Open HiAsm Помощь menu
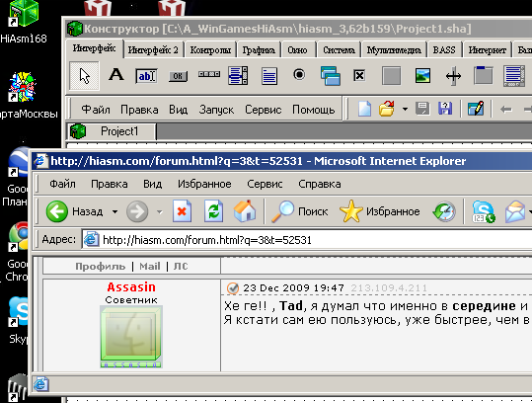The width and height of the screenshot is (532, 403). tap(314, 110)
